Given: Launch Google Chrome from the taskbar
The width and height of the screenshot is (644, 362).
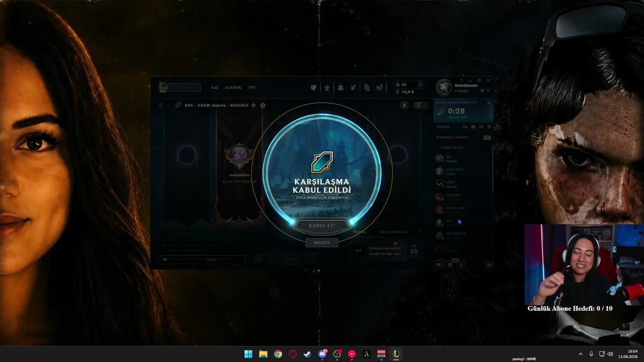Looking at the screenshot, I should 278,354.
